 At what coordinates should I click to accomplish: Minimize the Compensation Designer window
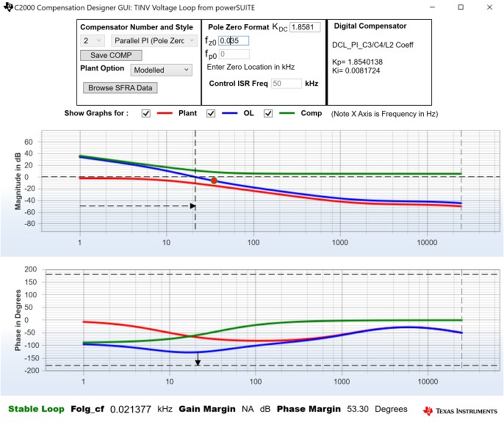tap(433, 7)
